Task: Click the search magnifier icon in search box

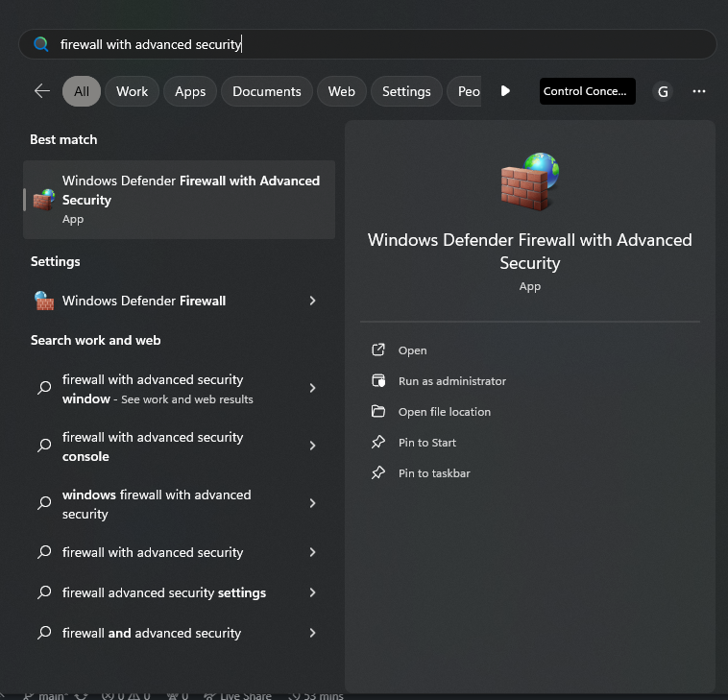Action: tap(41, 44)
